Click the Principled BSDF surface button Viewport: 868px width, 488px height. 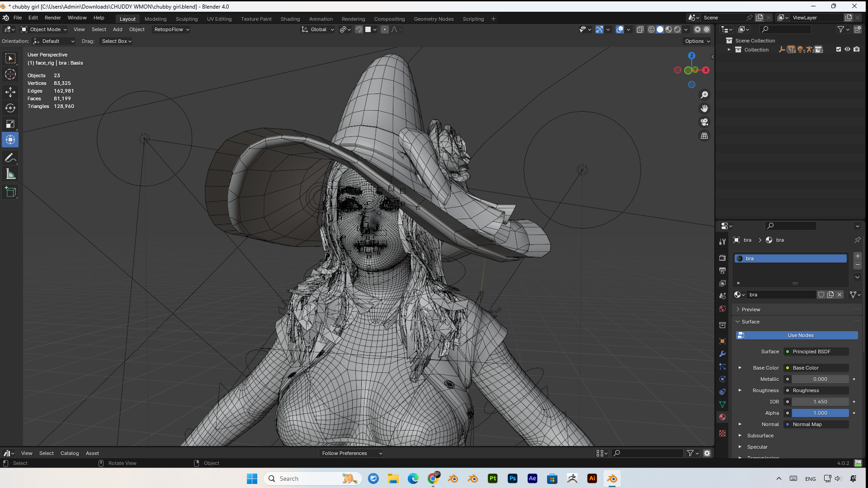815,351
